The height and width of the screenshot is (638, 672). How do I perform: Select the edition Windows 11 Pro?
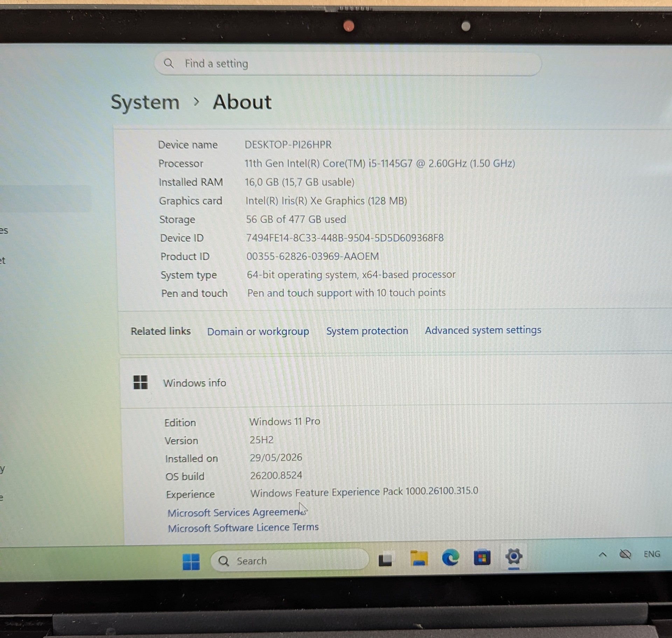[285, 421]
